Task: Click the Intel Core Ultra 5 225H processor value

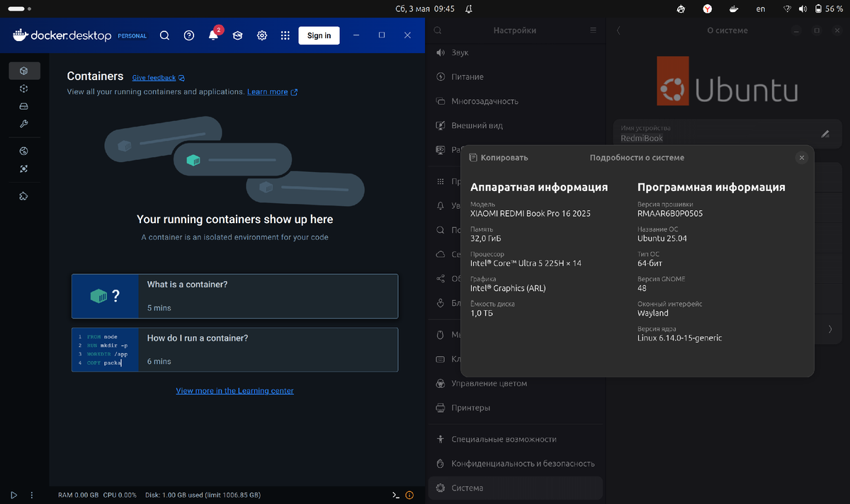Action: click(x=526, y=263)
